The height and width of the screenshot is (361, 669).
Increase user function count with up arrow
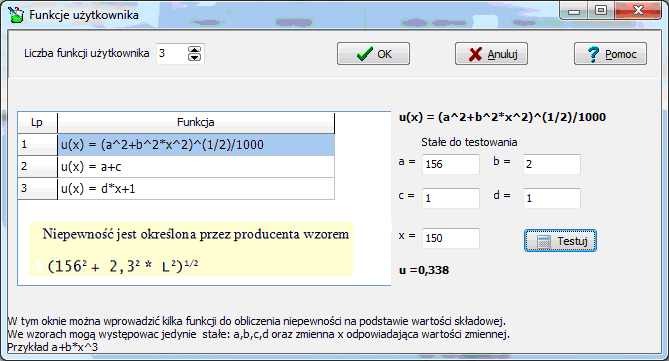[195, 49]
